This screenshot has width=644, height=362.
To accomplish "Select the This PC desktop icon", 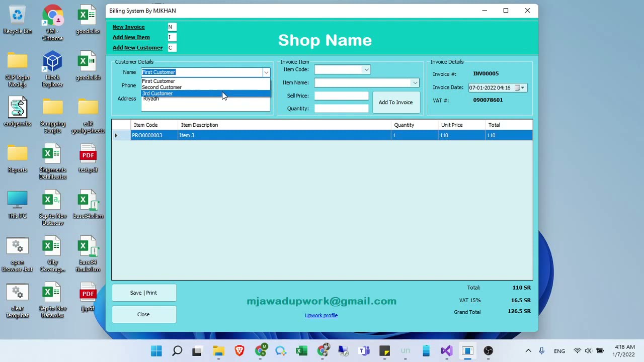I will pyautogui.click(x=17, y=205).
